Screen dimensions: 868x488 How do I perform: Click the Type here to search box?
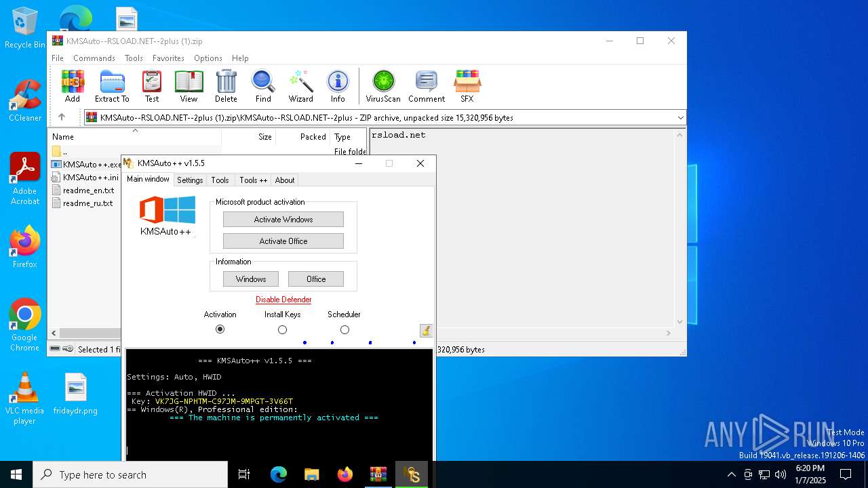coord(130,474)
